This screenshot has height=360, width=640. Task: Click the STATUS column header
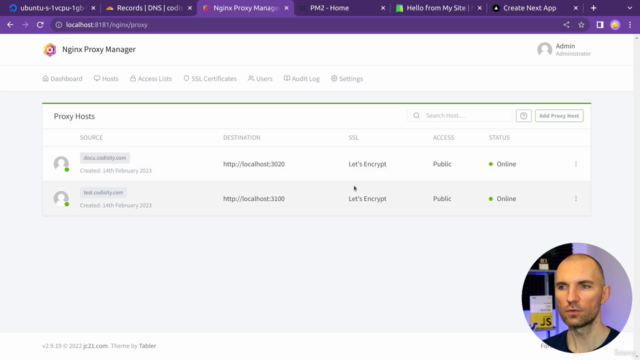click(499, 138)
